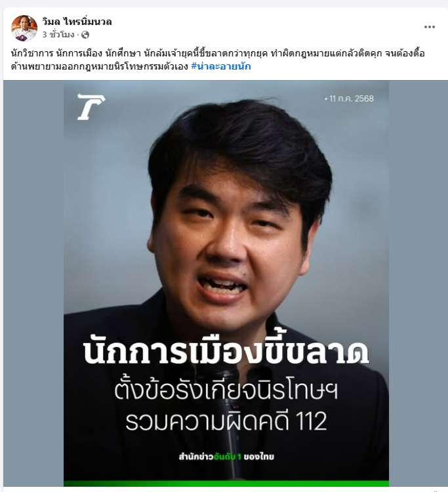Open the three-dot post options menu
Screen dimensions: 448x492
(429, 27)
